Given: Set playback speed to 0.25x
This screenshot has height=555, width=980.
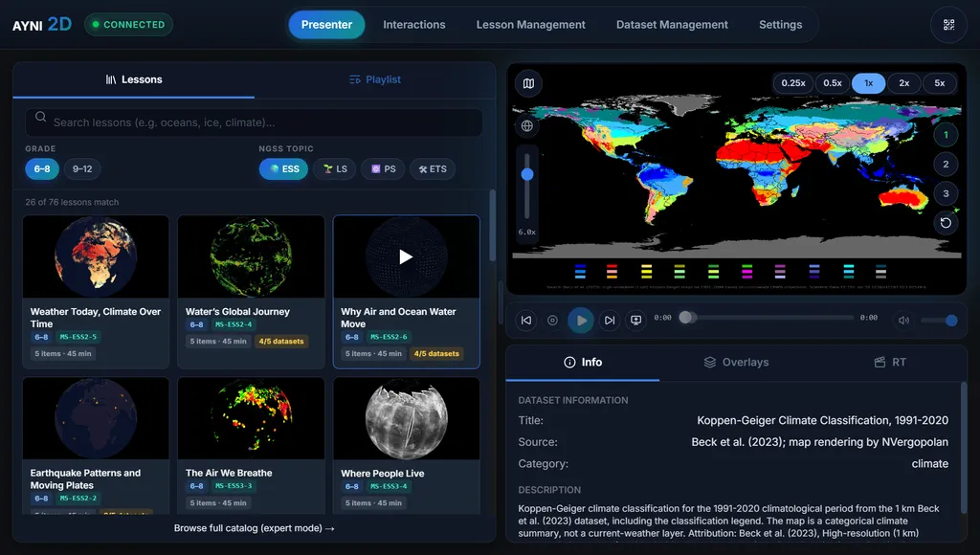Looking at the screenshot, I should coord(793,83).
